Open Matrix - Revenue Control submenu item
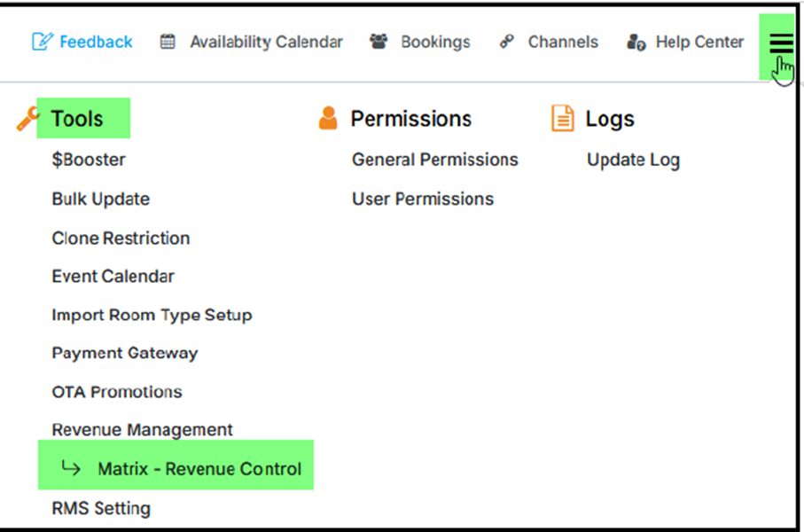804x532 pixels. pos(199,469)
